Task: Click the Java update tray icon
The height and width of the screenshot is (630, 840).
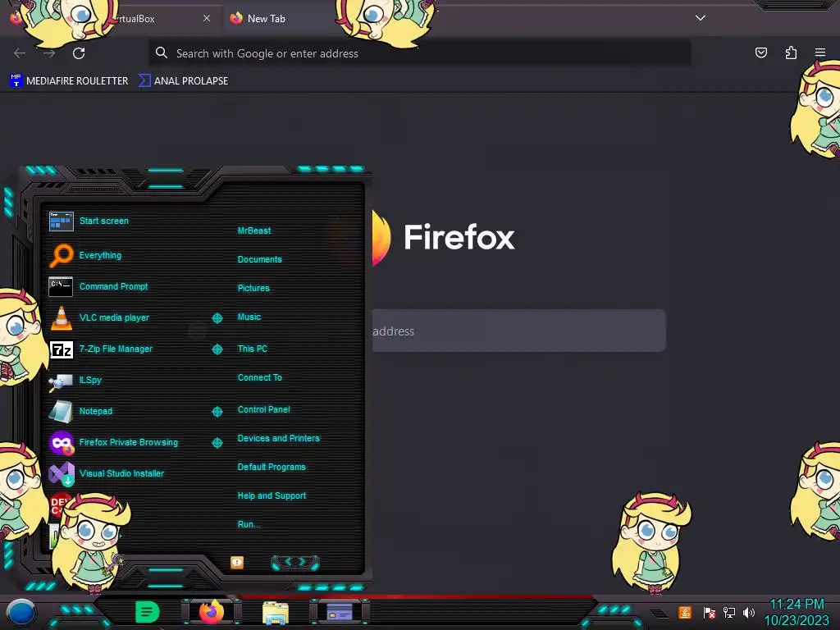Action: click(x=685, y=612)
